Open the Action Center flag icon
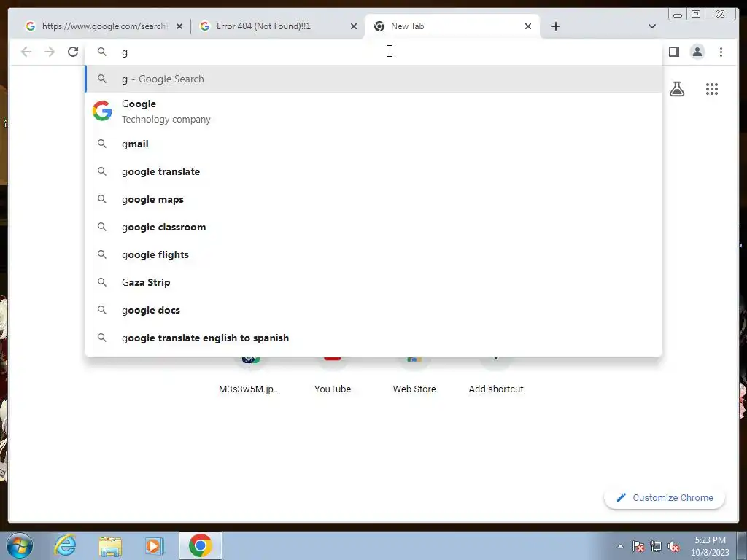The width and height of the screenshot is (747, 560). coord(638,546)
